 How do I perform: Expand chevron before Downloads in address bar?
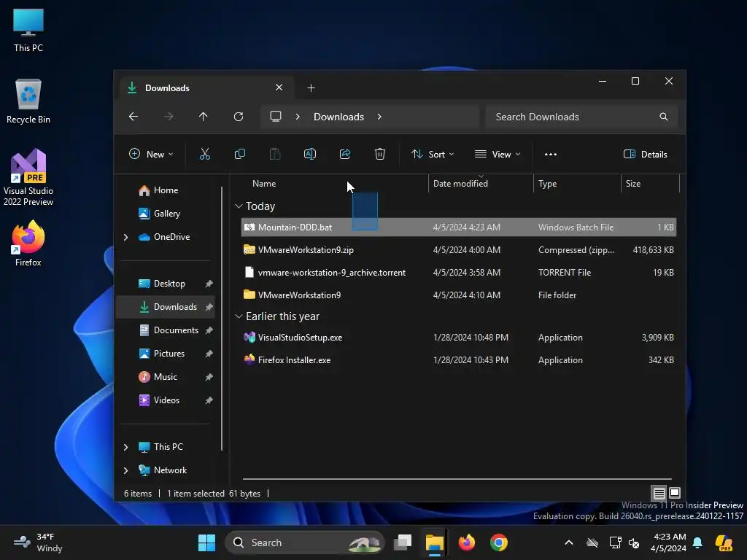click(x=298, y=117)
